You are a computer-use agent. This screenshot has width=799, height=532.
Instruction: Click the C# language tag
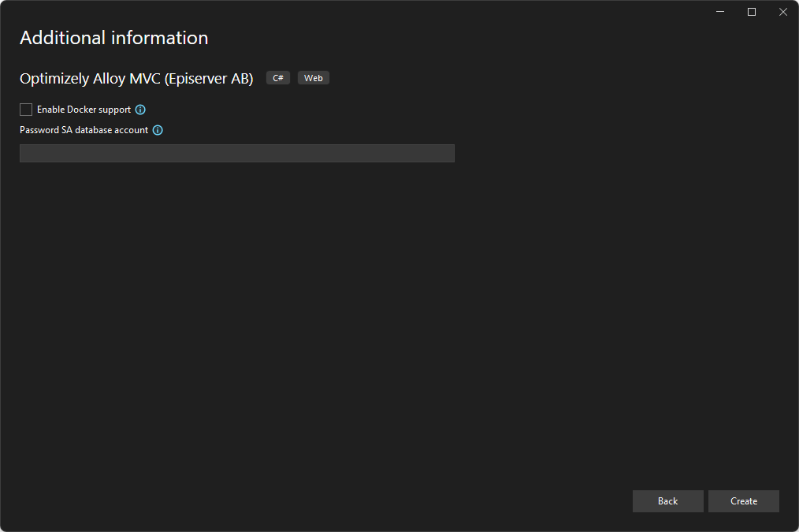278,78
